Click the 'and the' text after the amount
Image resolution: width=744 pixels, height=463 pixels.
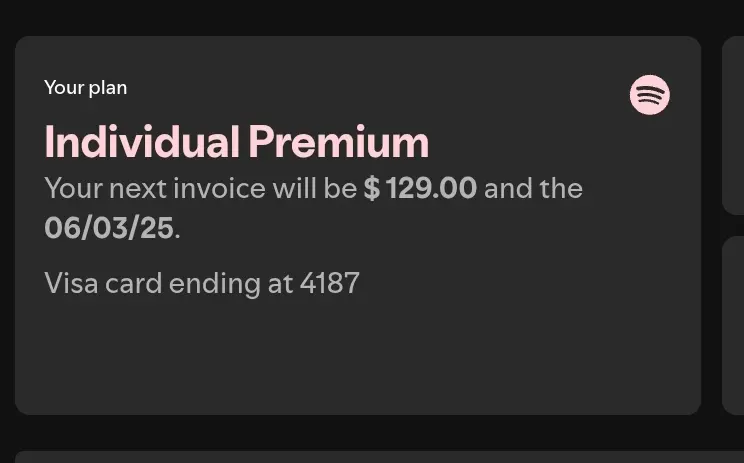tap(533, 188)
